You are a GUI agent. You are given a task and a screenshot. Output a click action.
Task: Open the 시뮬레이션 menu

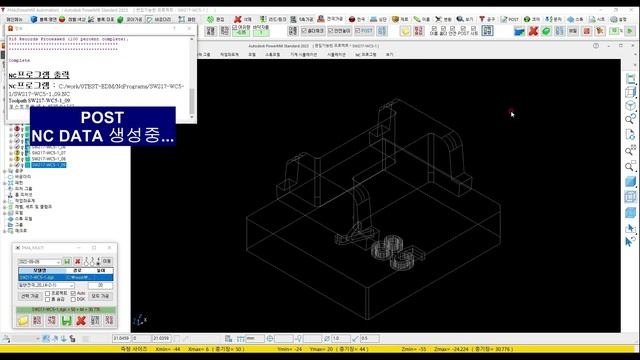pyautogui.click(x=336, y=54)
